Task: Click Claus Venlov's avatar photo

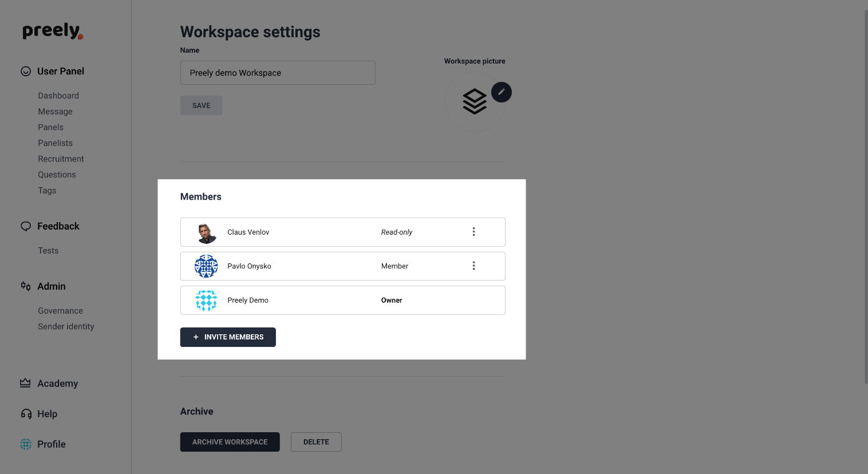Action: (206, 232)
